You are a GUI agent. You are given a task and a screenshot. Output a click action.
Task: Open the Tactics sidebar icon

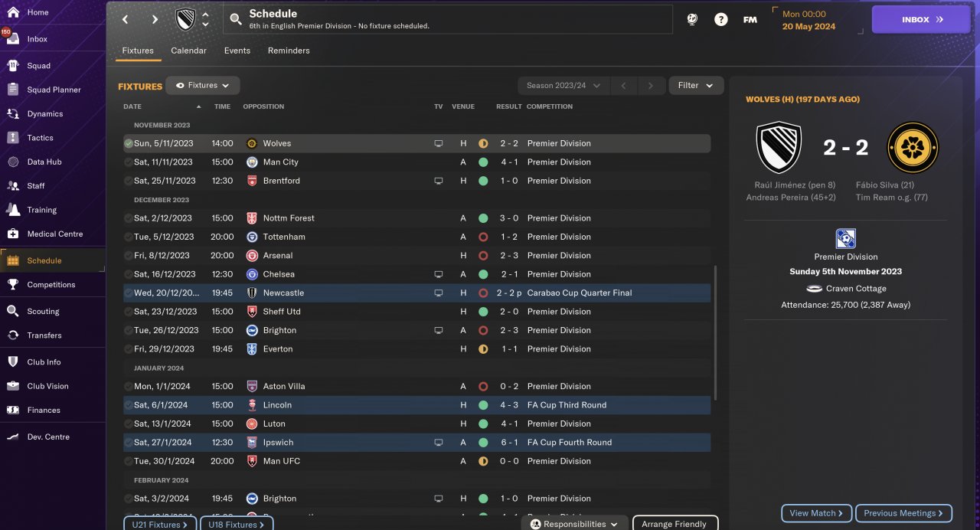pyautogui.click(x=13, y=138)
